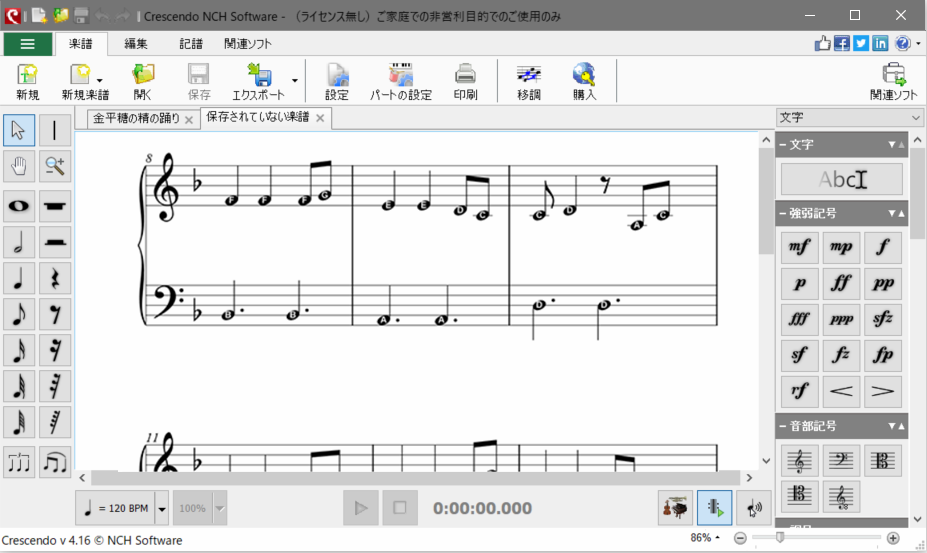Screen dimensions: 927x553
Task: Insert crescendo hairpin symbol
Action: (841, 392)
